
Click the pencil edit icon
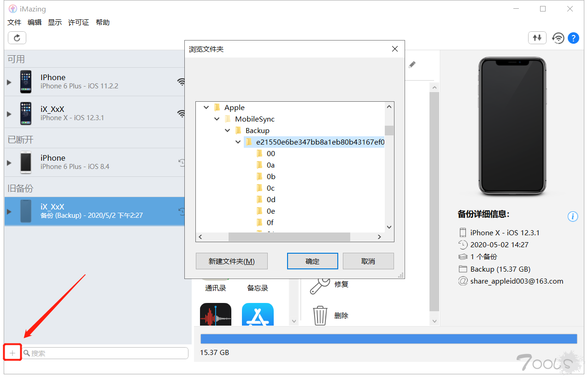412,65
